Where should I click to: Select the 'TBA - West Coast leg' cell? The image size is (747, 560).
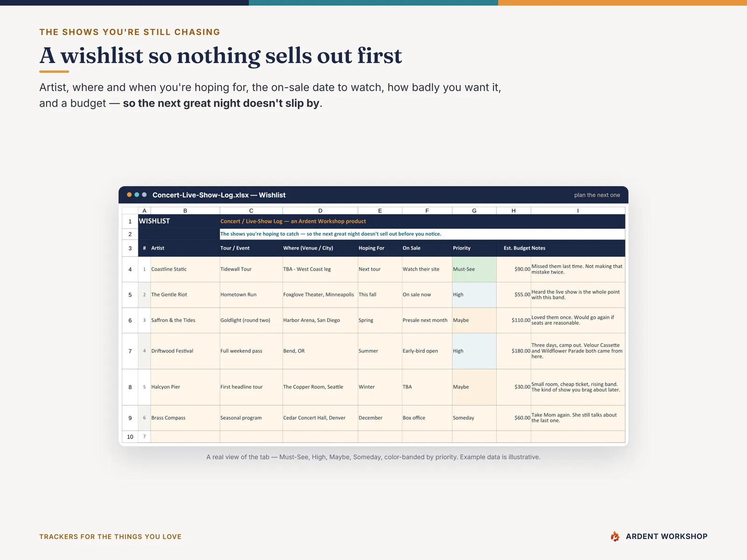pos(320,269)
